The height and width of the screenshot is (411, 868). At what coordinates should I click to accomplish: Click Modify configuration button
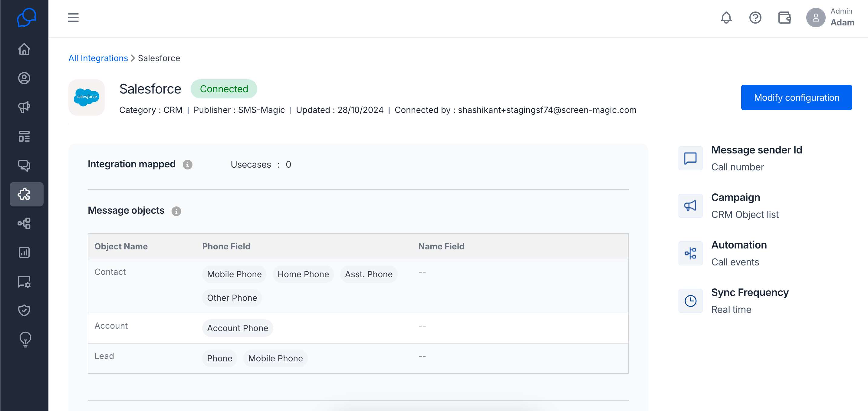(796, 97)
